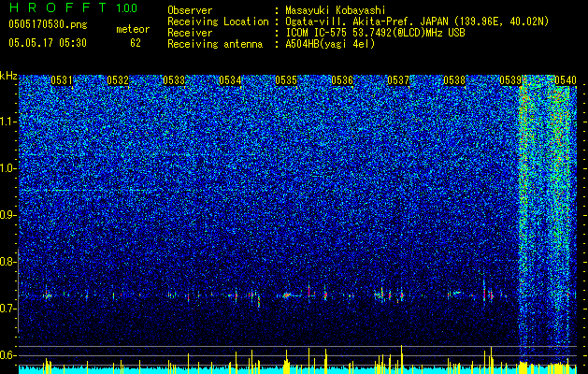Select the file name 0505170530.png
The image size is (588, 374).
[x=48, y=25]
